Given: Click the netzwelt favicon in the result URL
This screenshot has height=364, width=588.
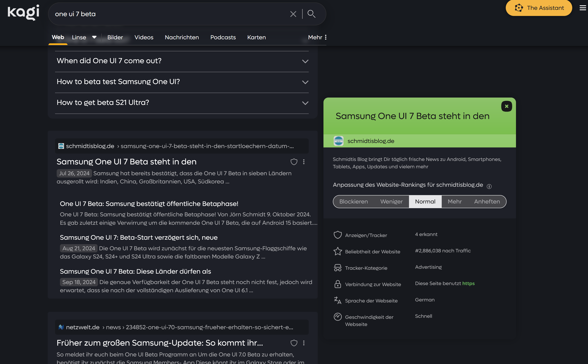Looking at the screenshot, I should tap(61, 327).
